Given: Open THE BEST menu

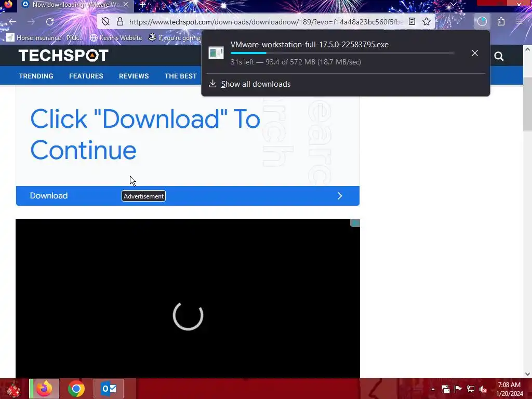Looking at the screenshot, I should point(180,76).
